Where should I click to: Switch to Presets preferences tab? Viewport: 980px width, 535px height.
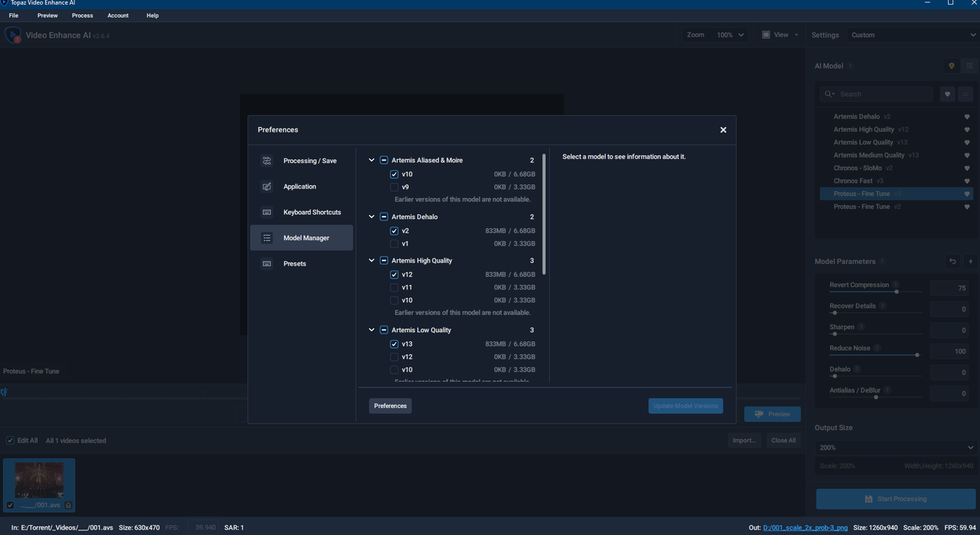tap(302, 264)
